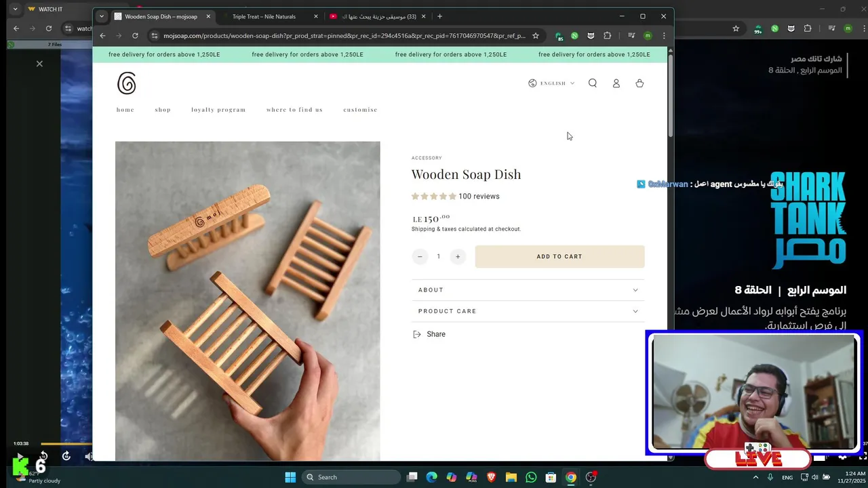The image size is (868, 488).
Task: Rewind button in background video player
Action: [43, 456]
